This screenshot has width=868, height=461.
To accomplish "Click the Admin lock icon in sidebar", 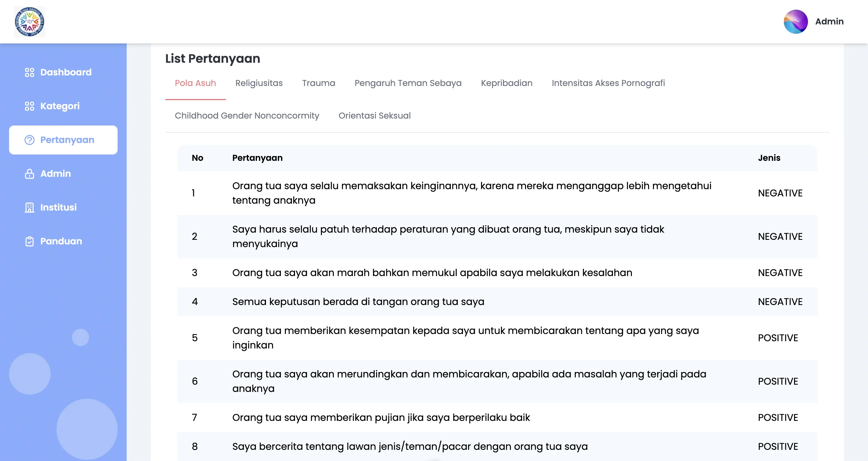I will 29,173.
